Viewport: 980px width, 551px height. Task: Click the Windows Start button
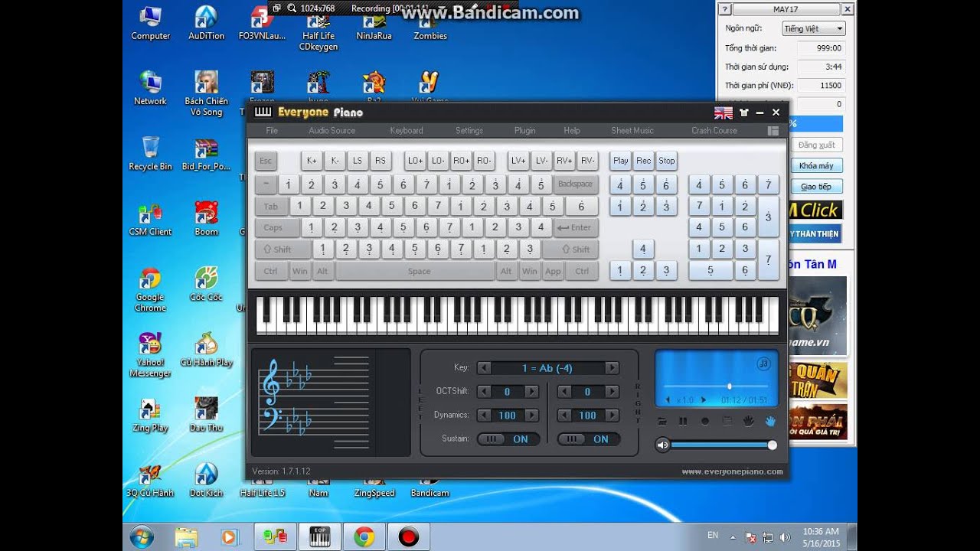pos(142,537)
